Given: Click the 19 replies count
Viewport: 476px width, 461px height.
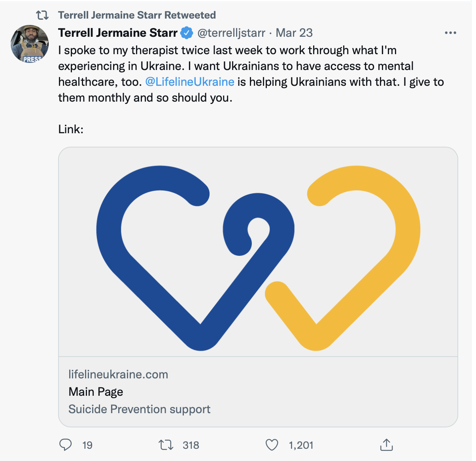Looking at the screenshot, I should coord(87,445).
